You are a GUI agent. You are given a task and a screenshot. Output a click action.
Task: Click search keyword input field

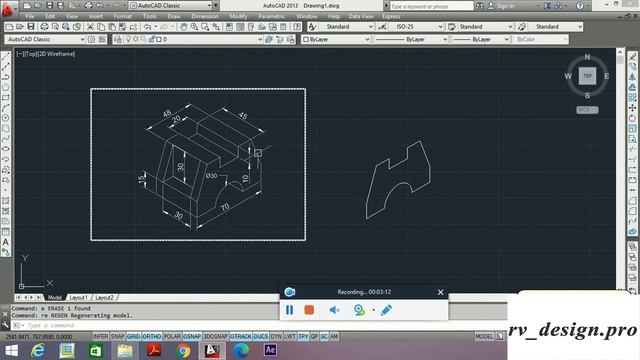pos(431,6)
